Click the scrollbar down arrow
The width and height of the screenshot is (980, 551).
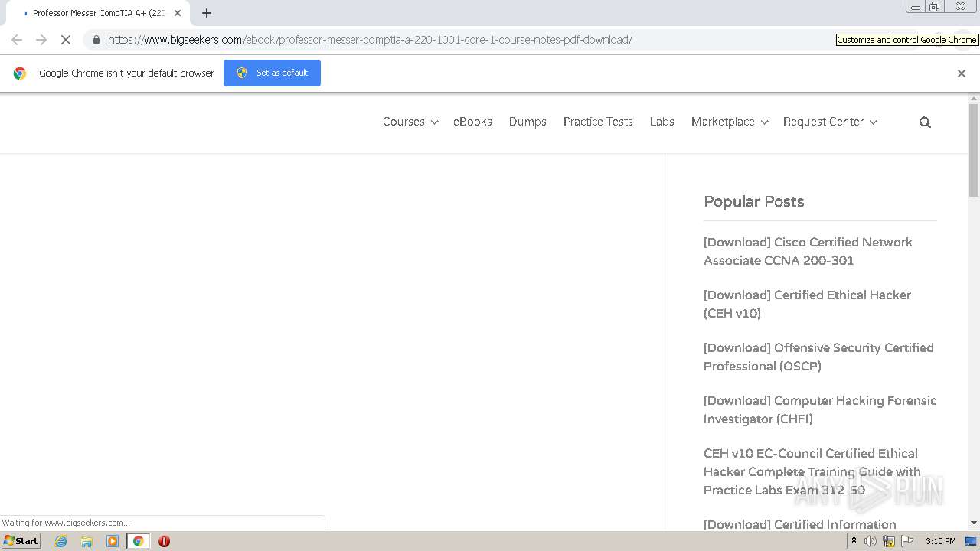click(x=974, y=523)
